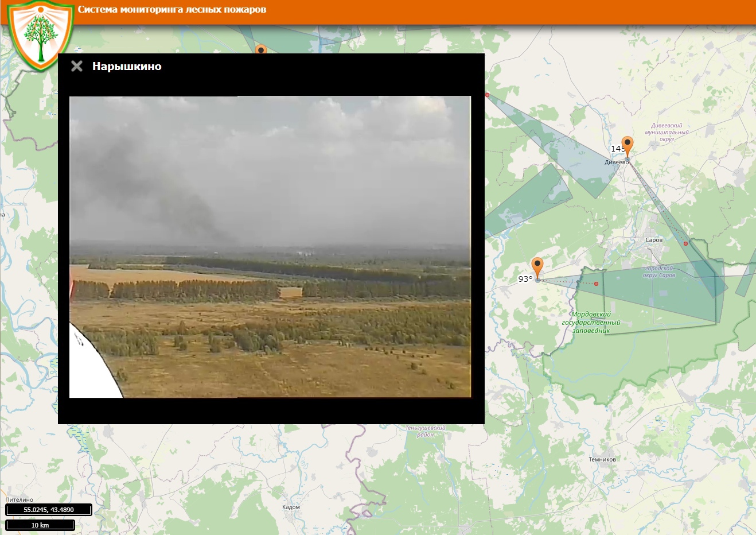Click the tree shield logo
Screen dimensions: 756x535
click(x=41, y=33)
